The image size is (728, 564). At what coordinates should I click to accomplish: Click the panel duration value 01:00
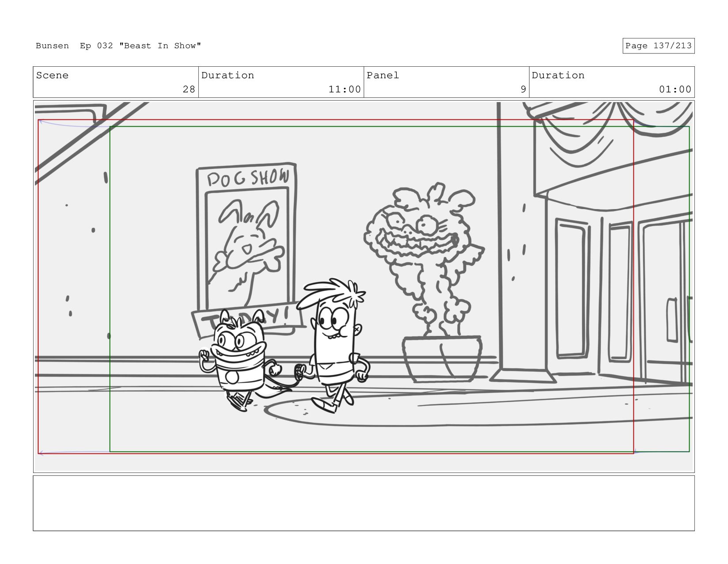[x=675, y=89]
